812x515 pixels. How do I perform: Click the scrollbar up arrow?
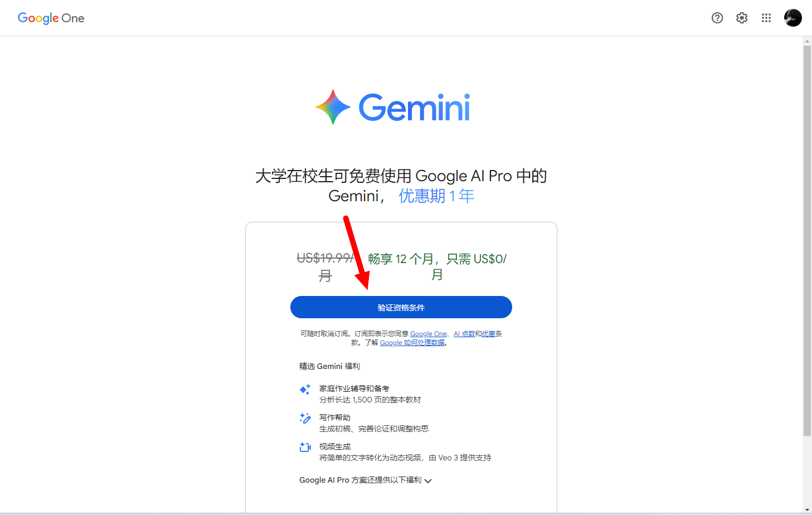point(807,41)
